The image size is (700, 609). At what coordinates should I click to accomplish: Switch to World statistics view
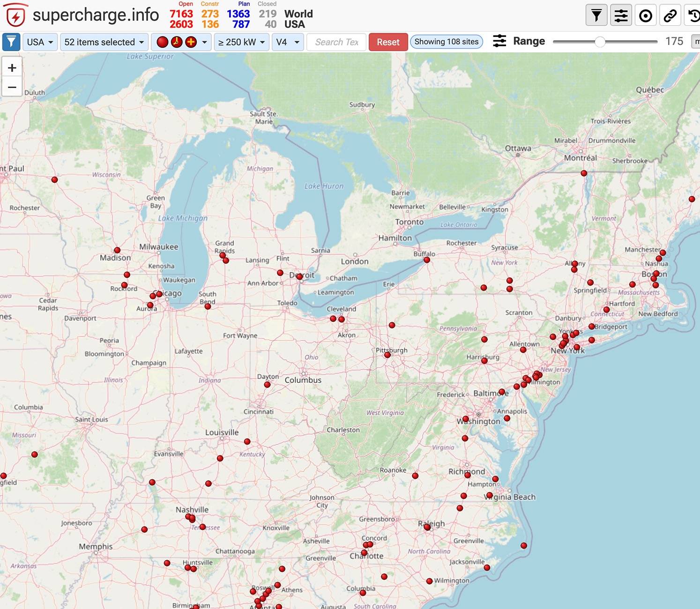point(298,14)
